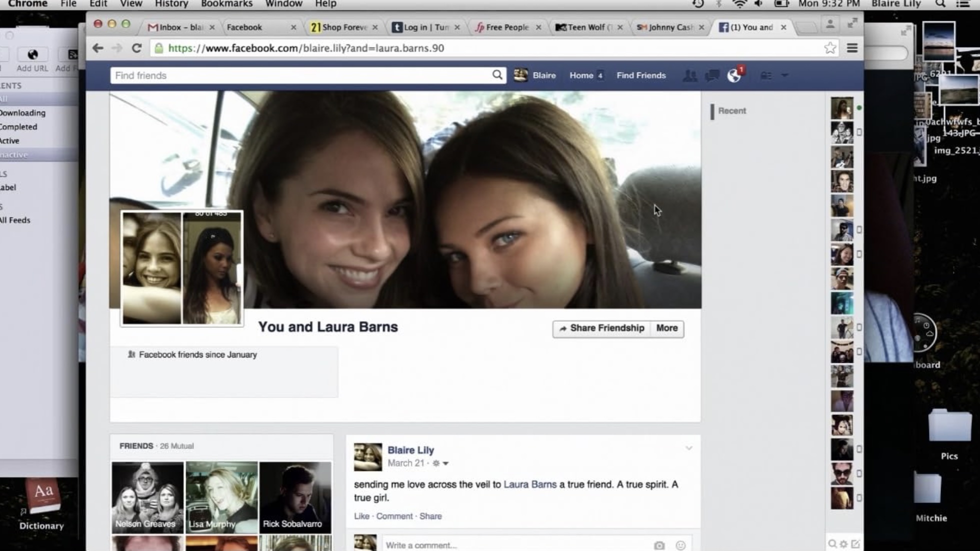Attach a photo using the comment camera icon
Screen dimensions: 980x551
[x=660, y=544]
